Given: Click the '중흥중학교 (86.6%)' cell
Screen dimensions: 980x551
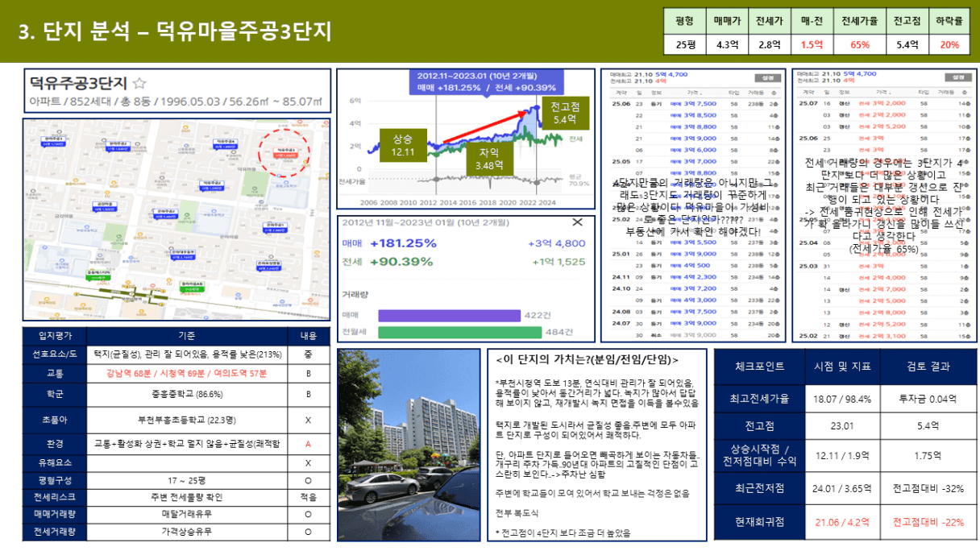Looking at the screenshot, I should coord(186,395).
